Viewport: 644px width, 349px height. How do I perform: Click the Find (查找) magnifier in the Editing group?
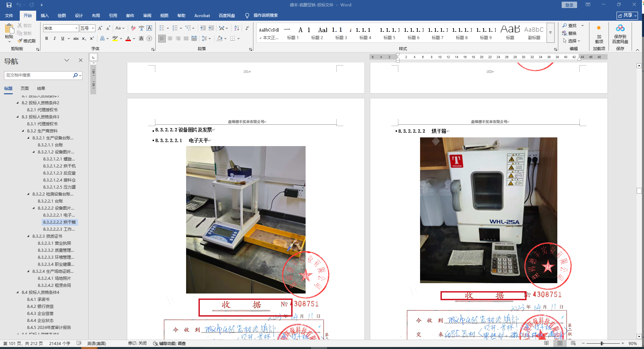point(570,25)
